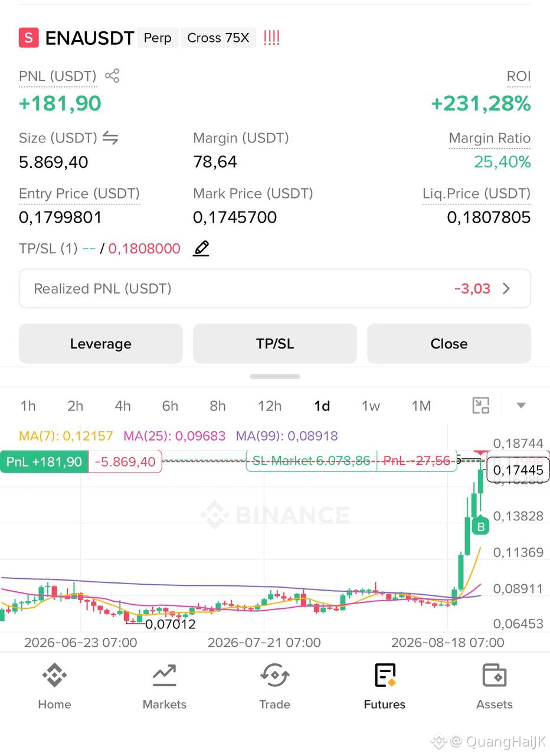Tap the red S short badge
This screenshot has height=756, width=550.
click(x=28, y=38)
